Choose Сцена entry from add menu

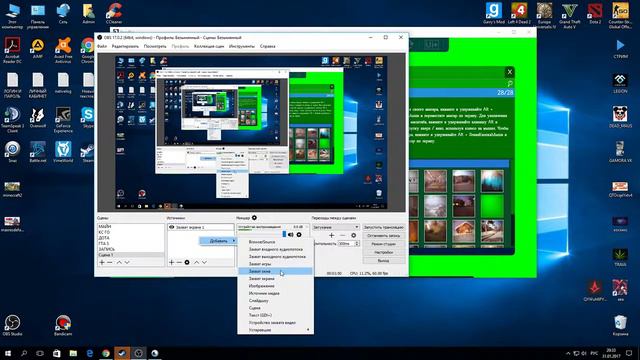pos(275,308)
